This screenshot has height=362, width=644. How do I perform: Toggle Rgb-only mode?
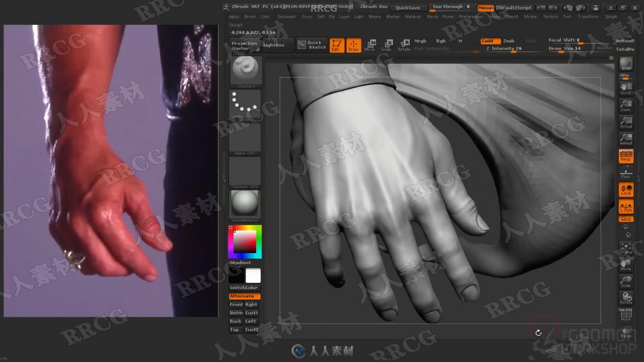pos(440,40)
